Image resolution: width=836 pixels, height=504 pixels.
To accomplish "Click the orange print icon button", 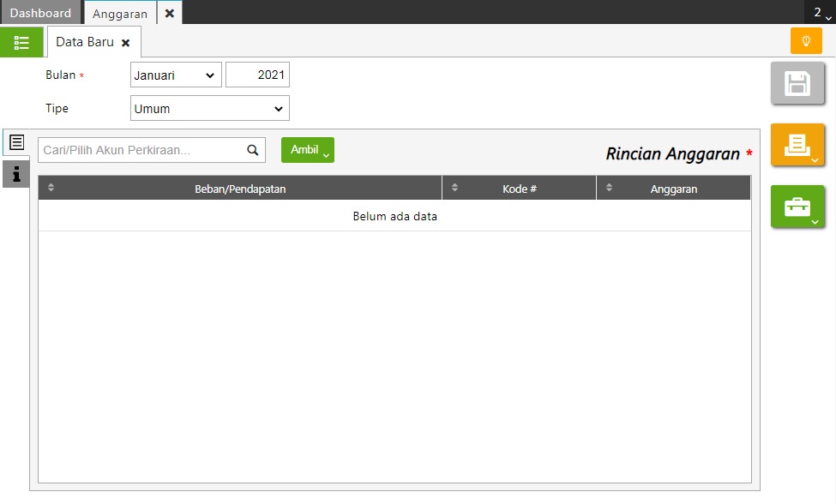I will coord(797,145).
